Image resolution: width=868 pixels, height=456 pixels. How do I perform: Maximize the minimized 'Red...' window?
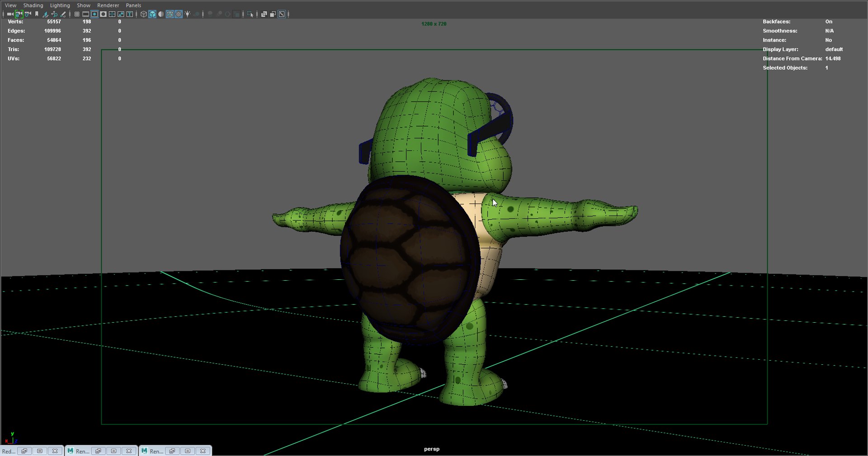[40, 451]
